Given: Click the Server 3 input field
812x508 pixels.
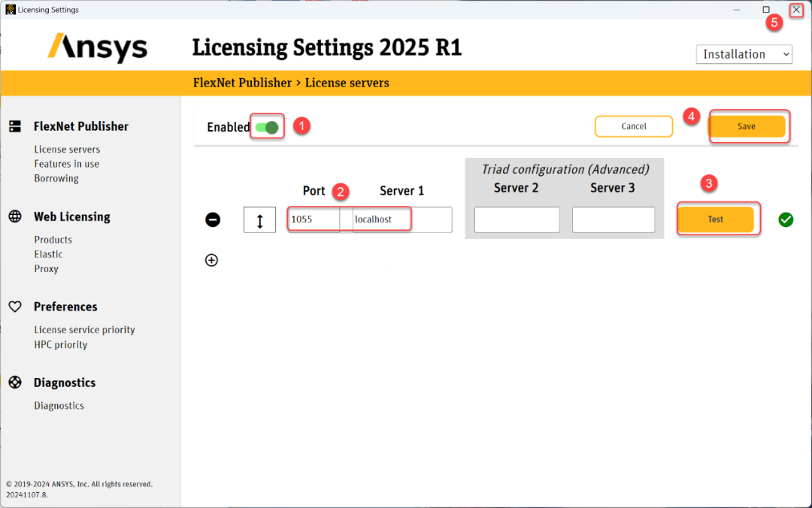Looking at the screenshot, I should click(x=614, y=219).
